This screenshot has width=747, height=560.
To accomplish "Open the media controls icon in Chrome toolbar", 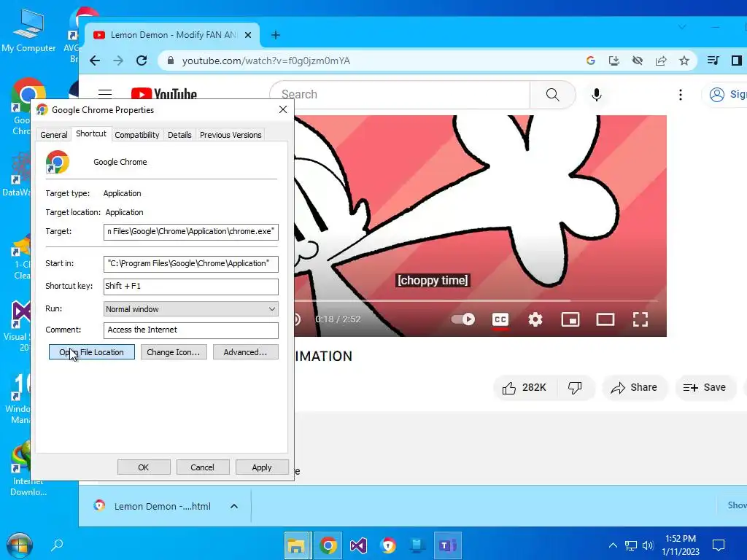I will [x=713, y=61].
